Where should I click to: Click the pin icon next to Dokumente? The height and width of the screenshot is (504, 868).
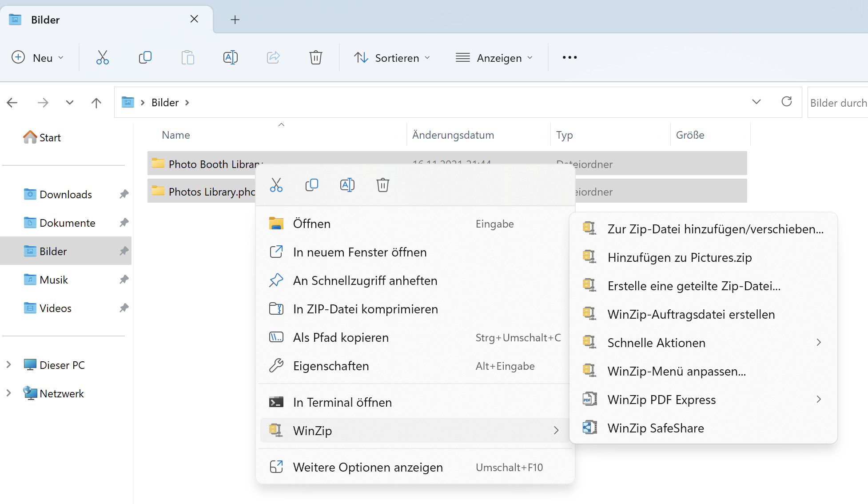[x=124, y=223]
